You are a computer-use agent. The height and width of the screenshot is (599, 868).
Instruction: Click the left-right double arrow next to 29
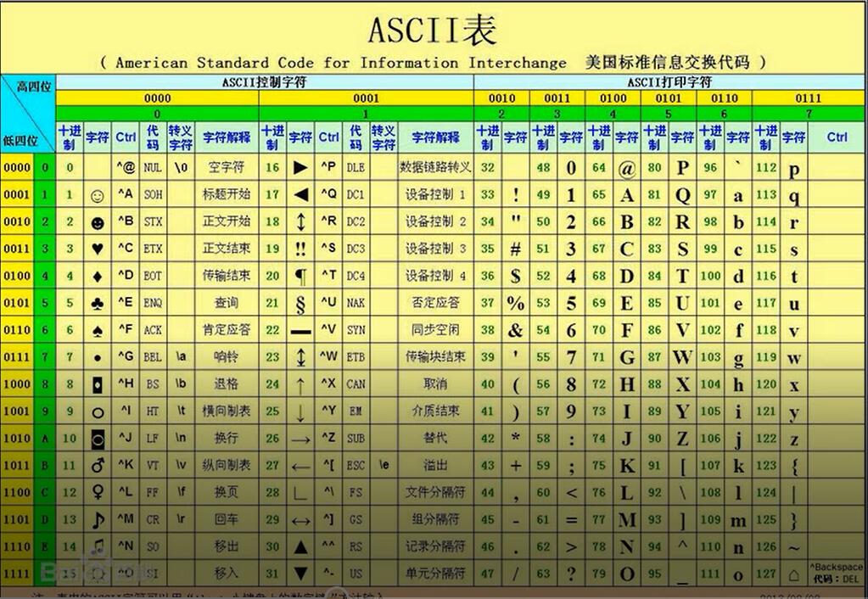tap(300, 520)
